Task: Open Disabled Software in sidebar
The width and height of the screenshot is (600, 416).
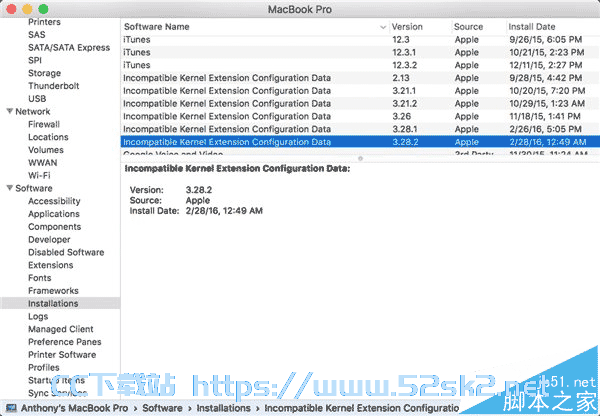Action: click(x=66, y=252)
